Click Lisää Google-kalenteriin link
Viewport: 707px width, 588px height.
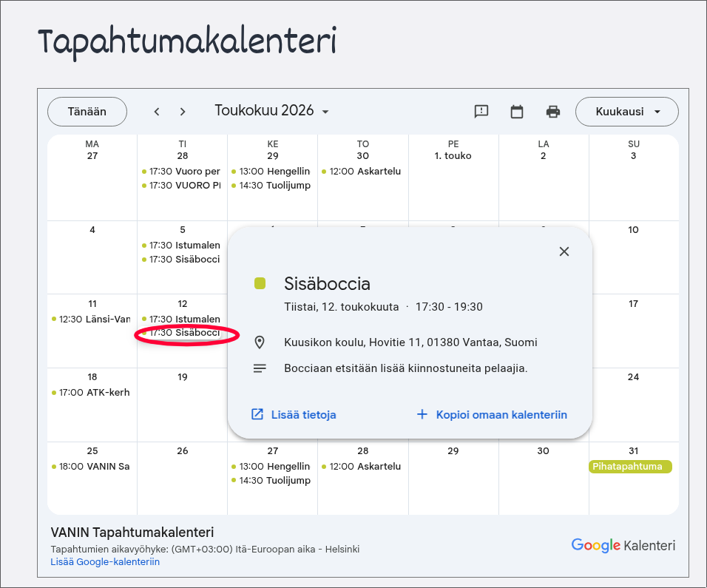coord(105,562)
